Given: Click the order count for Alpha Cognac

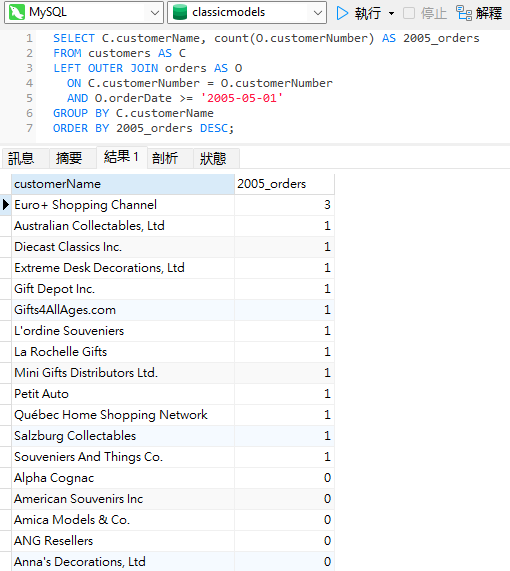Looking at the screenshot, I should [284, 478].
